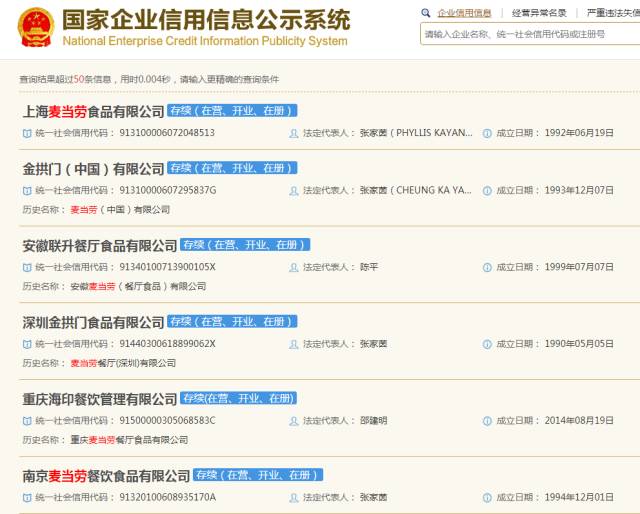Click date info icon beside 2014年08月19日
The image size is (640, 514).
pos(487,421)
